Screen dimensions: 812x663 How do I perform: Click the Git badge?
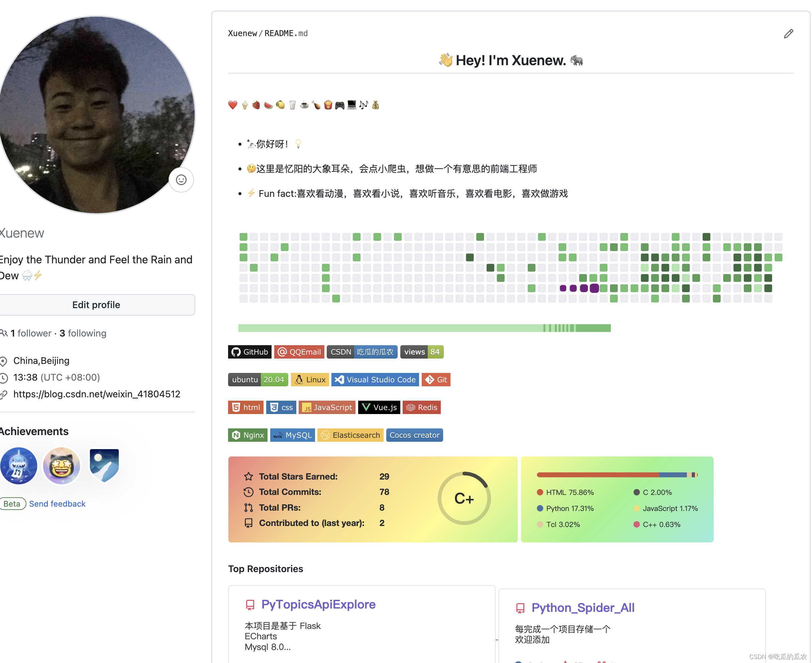(x=436, y=379)
